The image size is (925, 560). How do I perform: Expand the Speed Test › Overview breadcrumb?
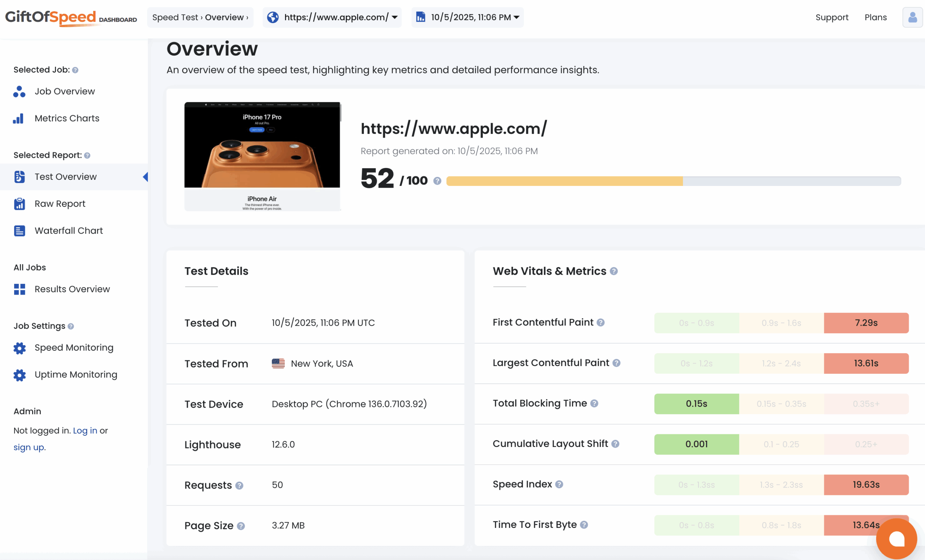click(201, 17)
